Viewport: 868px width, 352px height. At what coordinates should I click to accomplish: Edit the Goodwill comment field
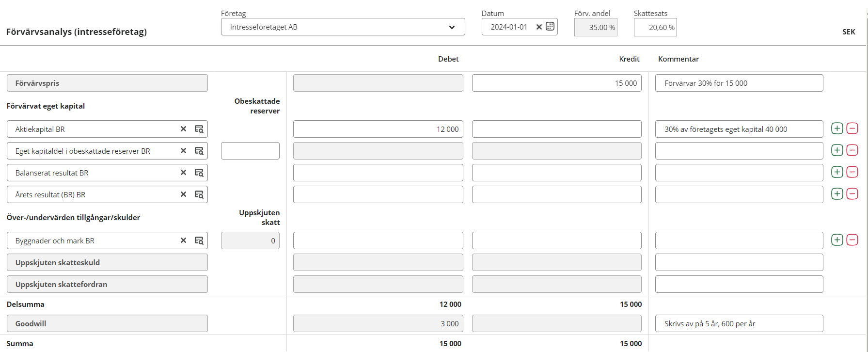click(x=739, y=323)
